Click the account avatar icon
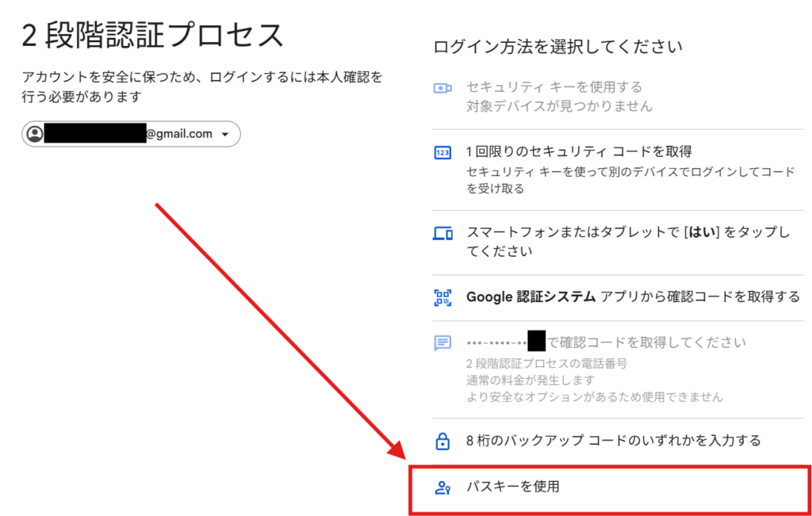812x516 pixels. tap(35, 134)
